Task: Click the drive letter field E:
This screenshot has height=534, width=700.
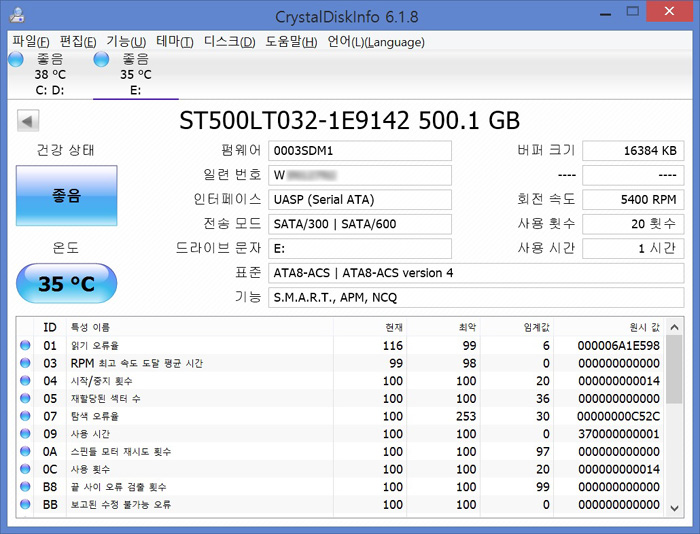Action: click(x=360, y=249)
